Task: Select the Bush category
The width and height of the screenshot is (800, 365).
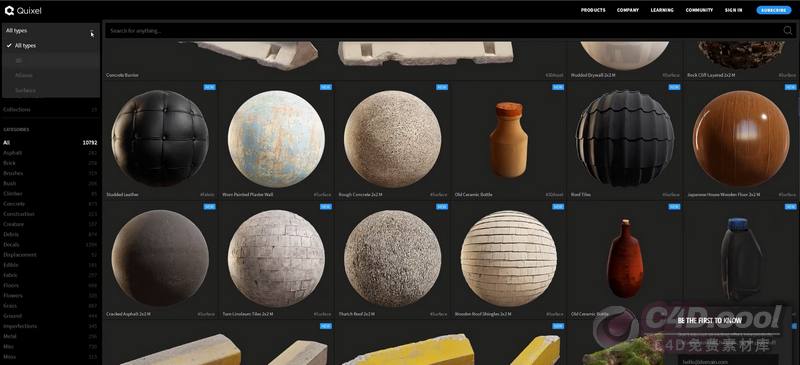Action: (50, 183)
